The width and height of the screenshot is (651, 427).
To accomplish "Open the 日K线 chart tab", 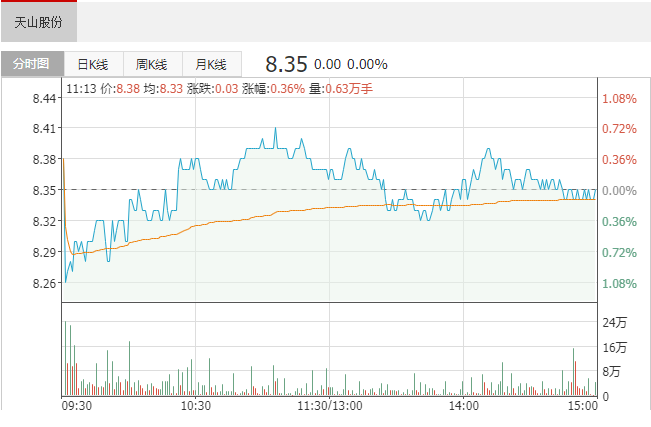I will [93, 64].
